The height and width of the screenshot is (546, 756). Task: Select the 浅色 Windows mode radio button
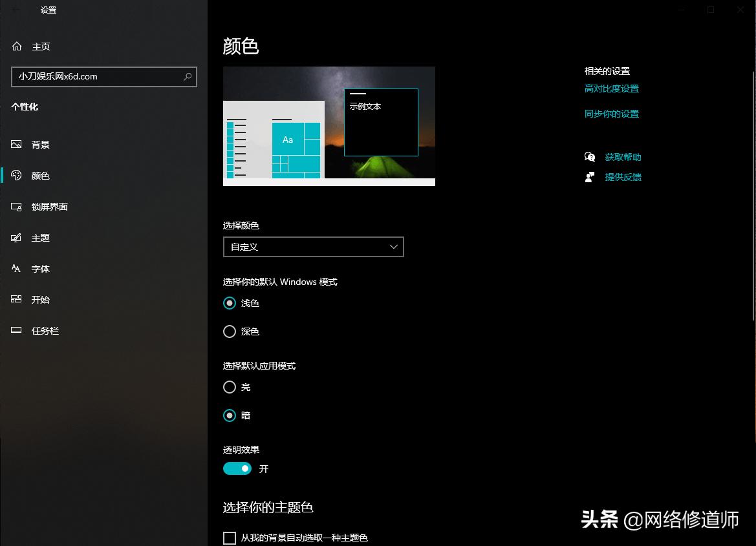coord(229,302)
